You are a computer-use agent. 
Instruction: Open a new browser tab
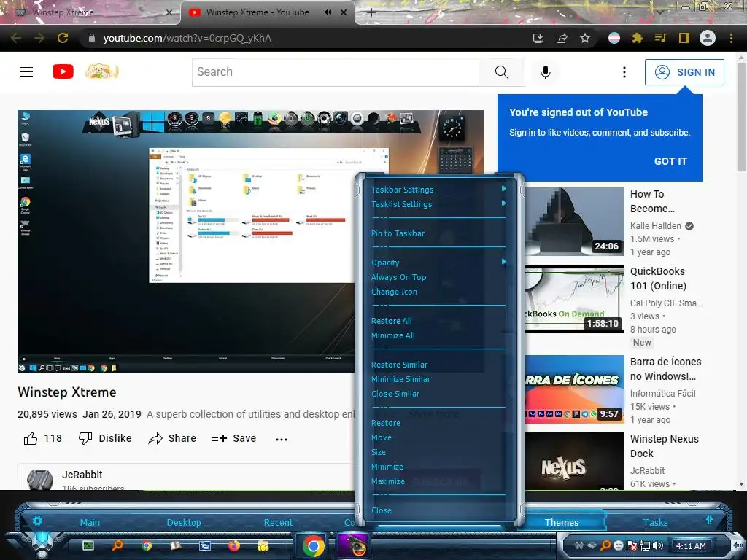coord(371,12)
